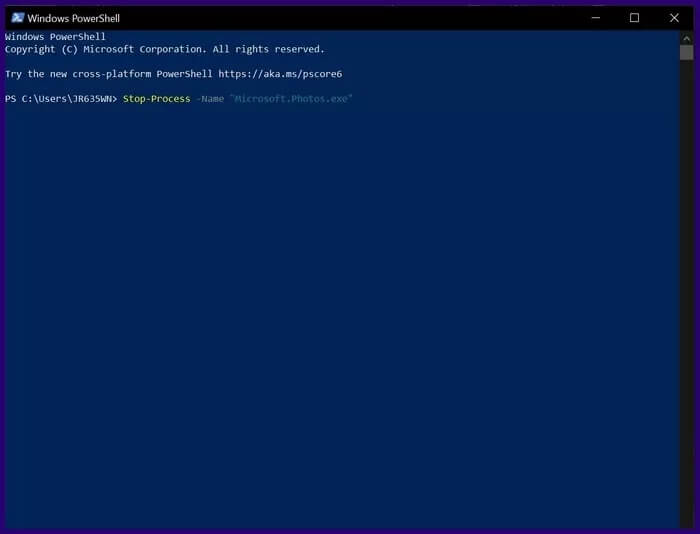Click the vertical scrollbar thumb
The width and height of the screenshot is (700, 534).
pos(687,52)
